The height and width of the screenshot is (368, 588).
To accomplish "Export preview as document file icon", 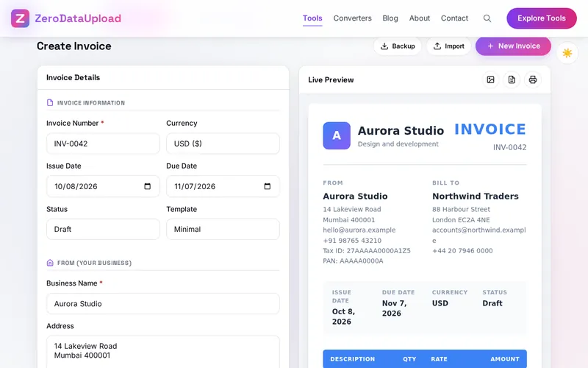I will [x=512, y=79].
